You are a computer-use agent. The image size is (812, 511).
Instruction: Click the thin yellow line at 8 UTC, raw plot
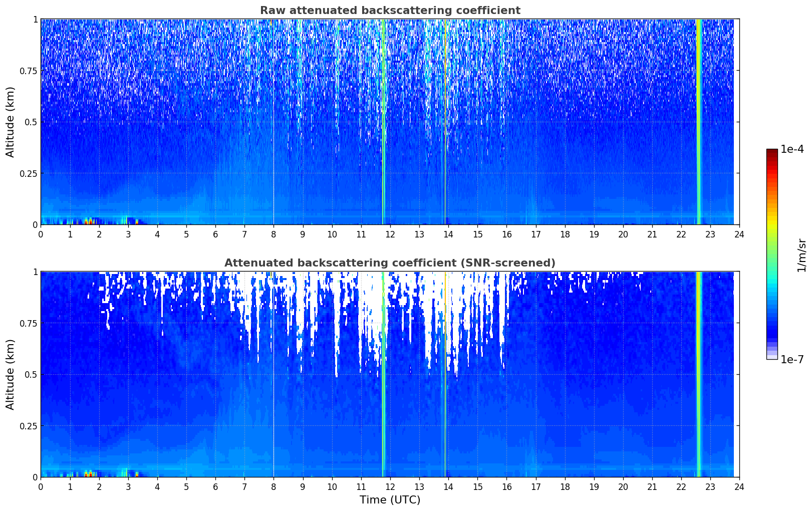(274, 122)
